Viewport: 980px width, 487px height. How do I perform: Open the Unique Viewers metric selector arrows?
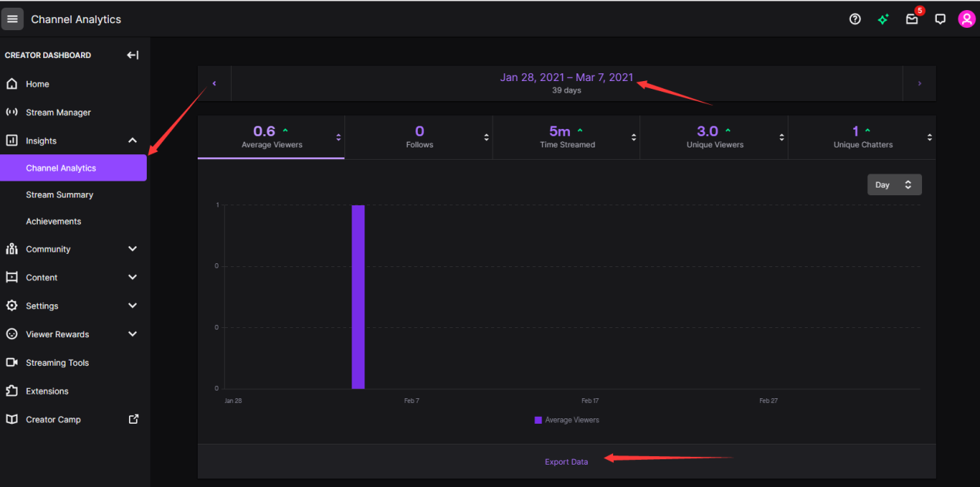pyautogui.click(x=782, y=137)
